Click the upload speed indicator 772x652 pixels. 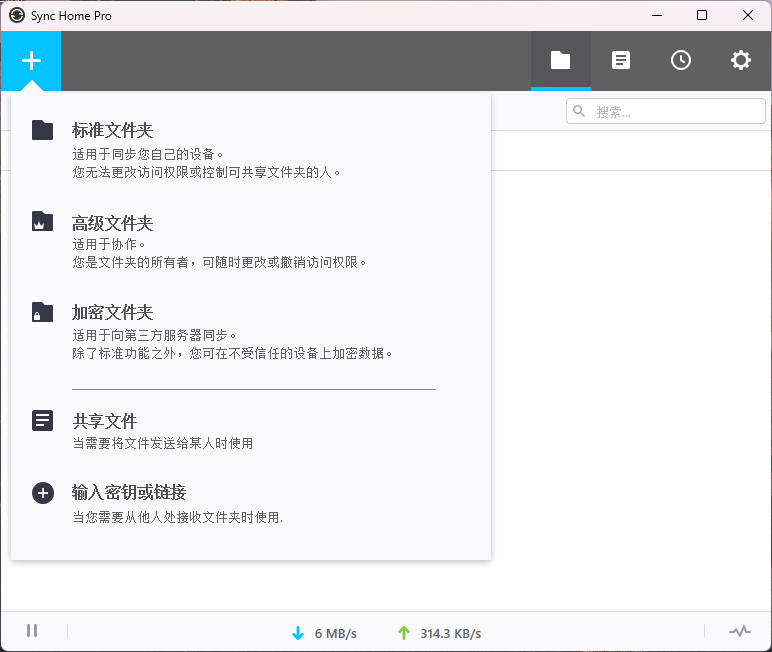click(439, 633)
